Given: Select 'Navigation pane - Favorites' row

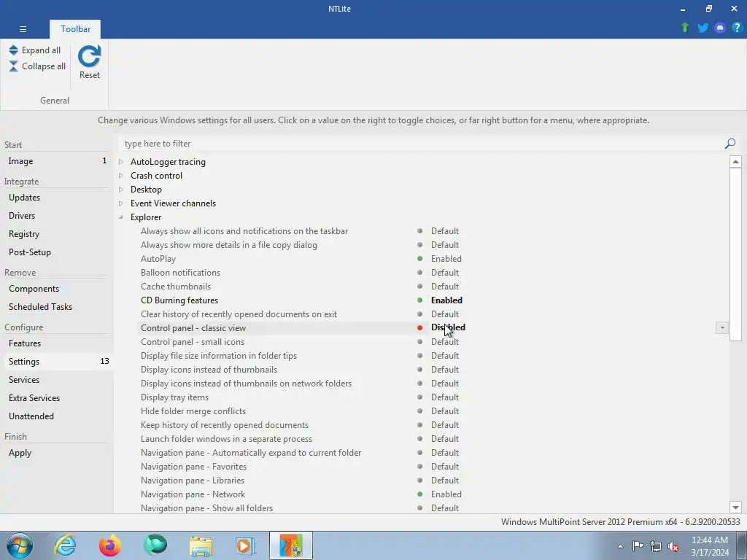Looking at the screenshot, I should point(193,467).
